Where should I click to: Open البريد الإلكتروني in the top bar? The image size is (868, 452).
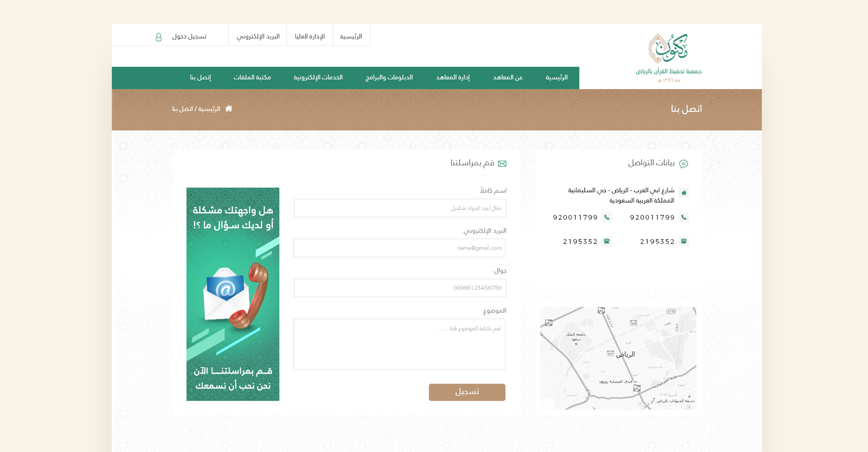258,36
